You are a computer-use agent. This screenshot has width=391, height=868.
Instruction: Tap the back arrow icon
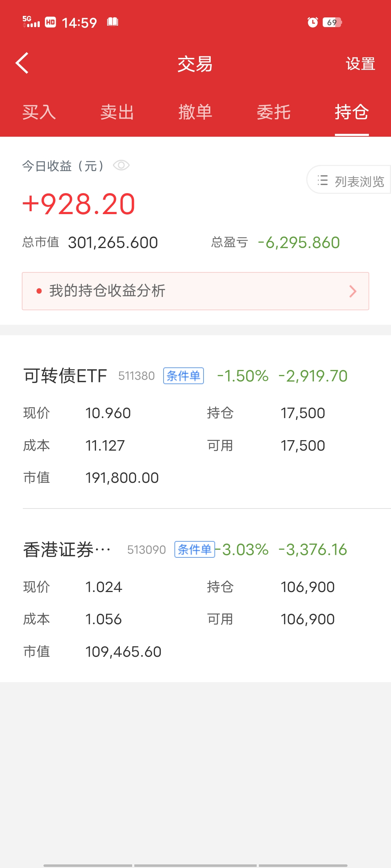22,63
